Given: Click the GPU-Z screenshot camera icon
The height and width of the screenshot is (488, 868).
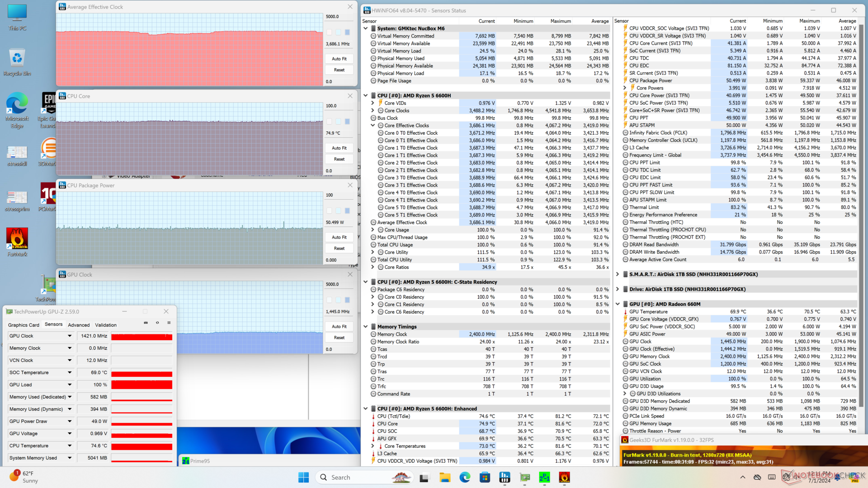Looking at the screenshot, I should 146,323.
